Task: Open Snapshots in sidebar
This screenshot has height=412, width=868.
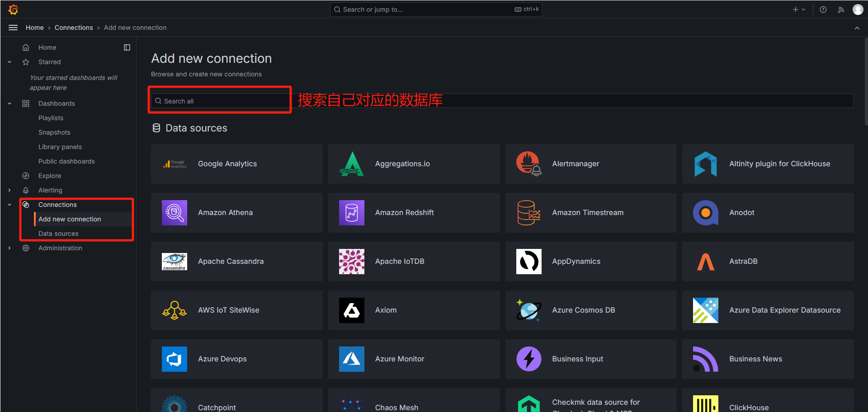Action: point(54,132)
